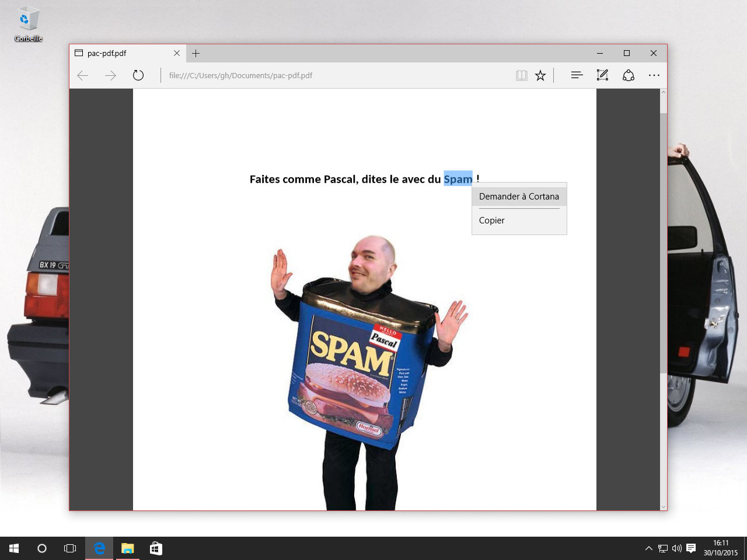Open Action Center notifications icon
The width and height of the screenshot is (747, 560).
pos(691,548)
